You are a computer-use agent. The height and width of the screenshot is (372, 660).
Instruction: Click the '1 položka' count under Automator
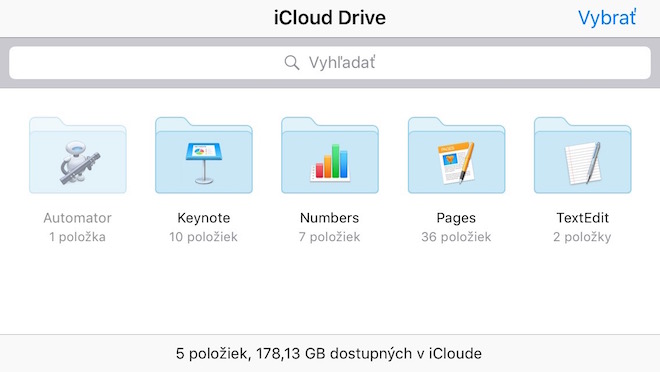[x=77, y=237]
